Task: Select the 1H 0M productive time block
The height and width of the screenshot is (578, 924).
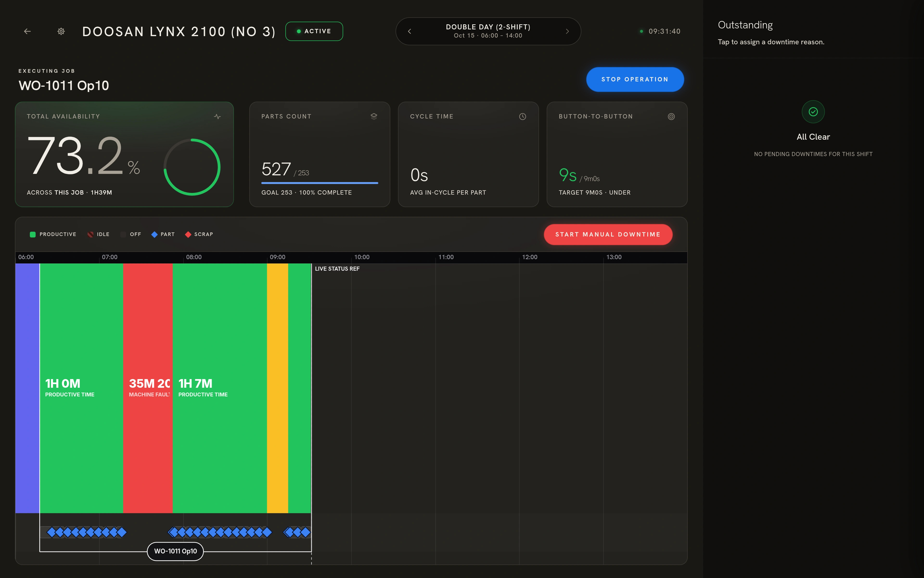Action: pyautogui.click(x=81, y=388)
